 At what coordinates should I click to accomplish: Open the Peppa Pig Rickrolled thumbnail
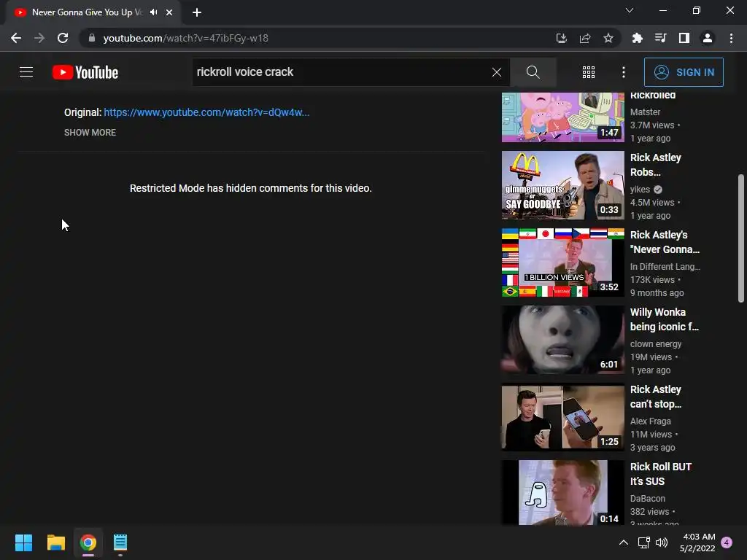(x=562, y=117)
